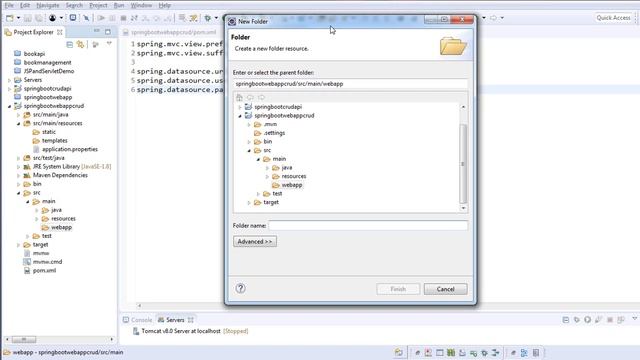Image resolution: width=640 pixels, height=360 pixels.
Task: Expand springbootcrudapi in dialog tree
Action: pos(240,107)
